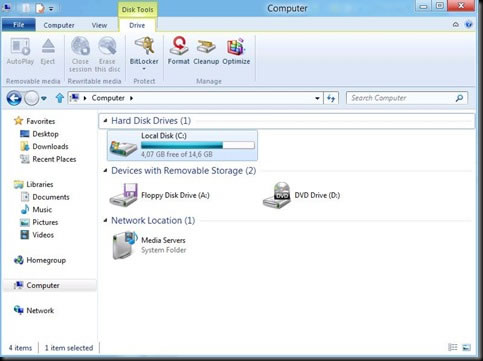The height and width of the screenshot is (361, 483).
Task: Click the Local Disk usage bar
Action: point(198,145)
